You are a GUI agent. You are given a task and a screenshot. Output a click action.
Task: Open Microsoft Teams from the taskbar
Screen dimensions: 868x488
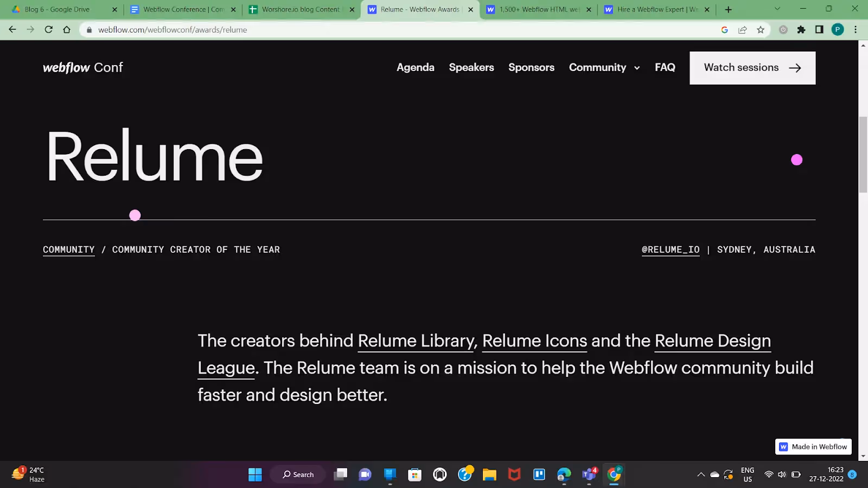coord(589,474)
